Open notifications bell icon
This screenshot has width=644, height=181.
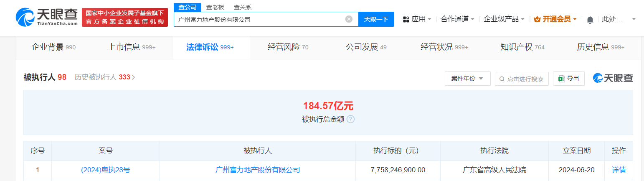tap(590, 20)
